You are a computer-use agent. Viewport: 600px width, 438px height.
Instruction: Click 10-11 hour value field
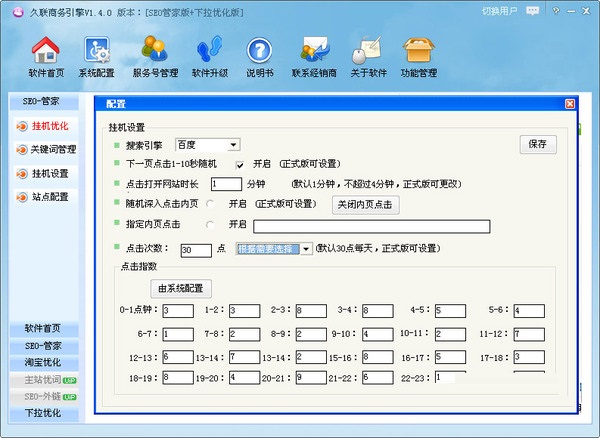(450, 334)
